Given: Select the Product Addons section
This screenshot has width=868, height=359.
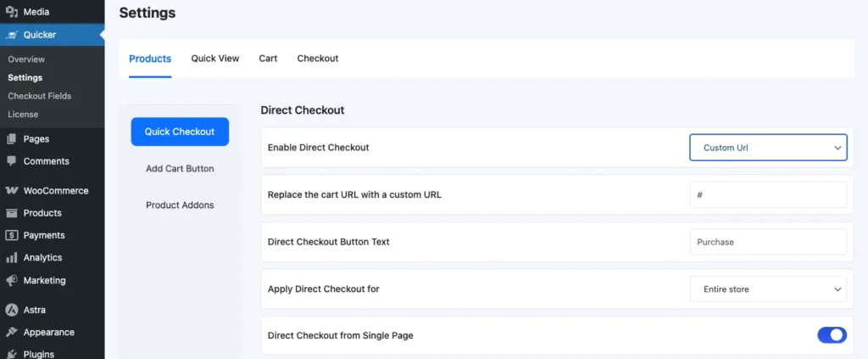Looking at the screenshot, I should (180, 205).
